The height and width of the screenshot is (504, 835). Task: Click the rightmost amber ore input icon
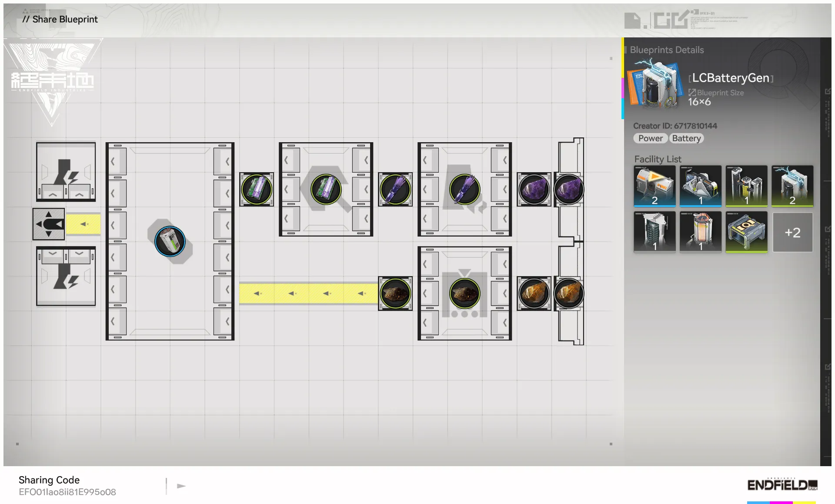[568, 294]
